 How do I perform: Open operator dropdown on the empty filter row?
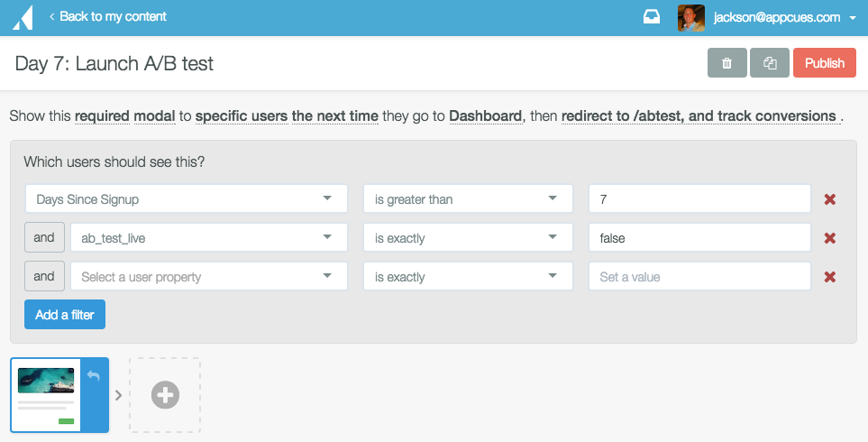pos(468,276)
